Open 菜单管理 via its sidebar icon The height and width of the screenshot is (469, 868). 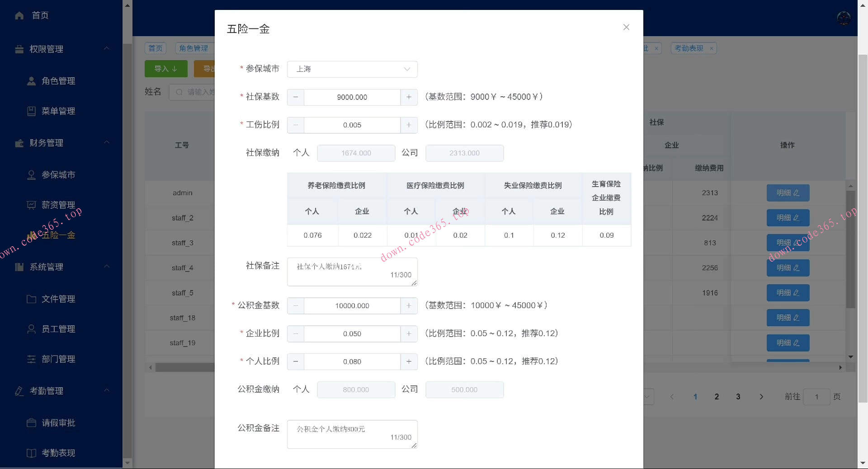click(x=31, y=111)
